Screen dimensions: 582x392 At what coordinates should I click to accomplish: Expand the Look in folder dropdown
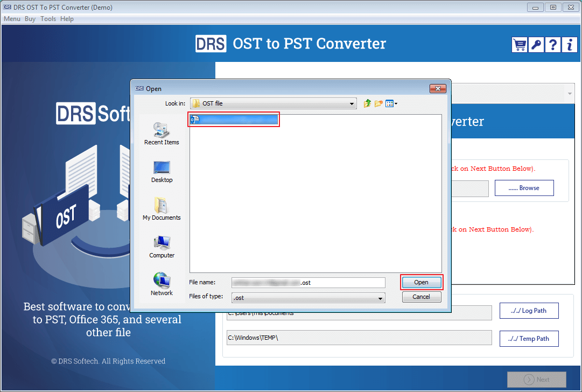[x=352, y=103]
